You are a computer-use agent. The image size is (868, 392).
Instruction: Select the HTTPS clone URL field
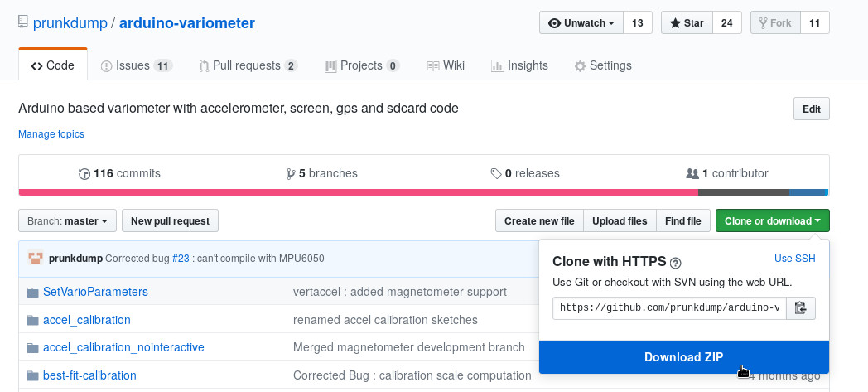coord(669,308)
